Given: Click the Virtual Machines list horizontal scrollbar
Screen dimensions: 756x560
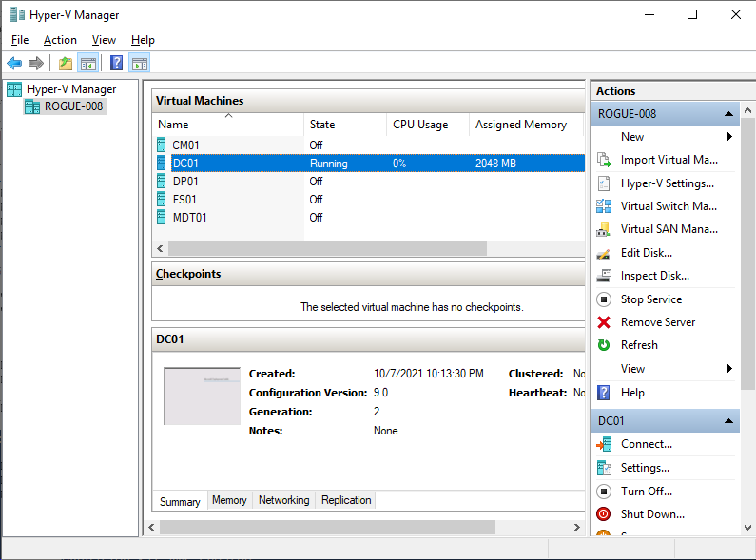Looking at the screenshot, I should [x=328, y=249].
